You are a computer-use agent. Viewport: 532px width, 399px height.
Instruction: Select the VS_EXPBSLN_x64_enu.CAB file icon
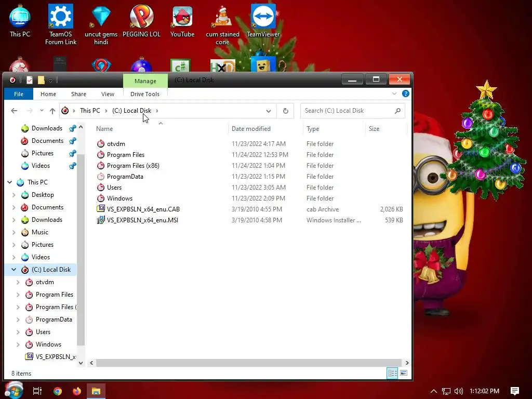(x=101, y=209)
